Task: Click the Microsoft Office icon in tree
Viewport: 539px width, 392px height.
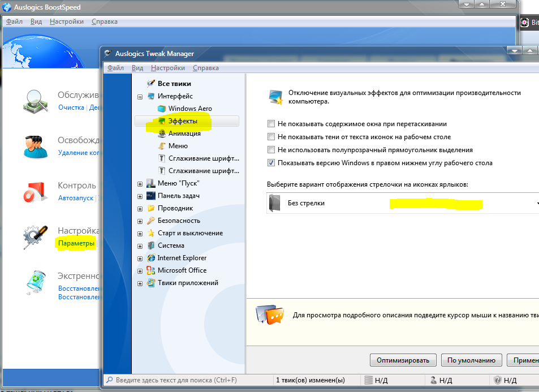Action: coord(151,270)
